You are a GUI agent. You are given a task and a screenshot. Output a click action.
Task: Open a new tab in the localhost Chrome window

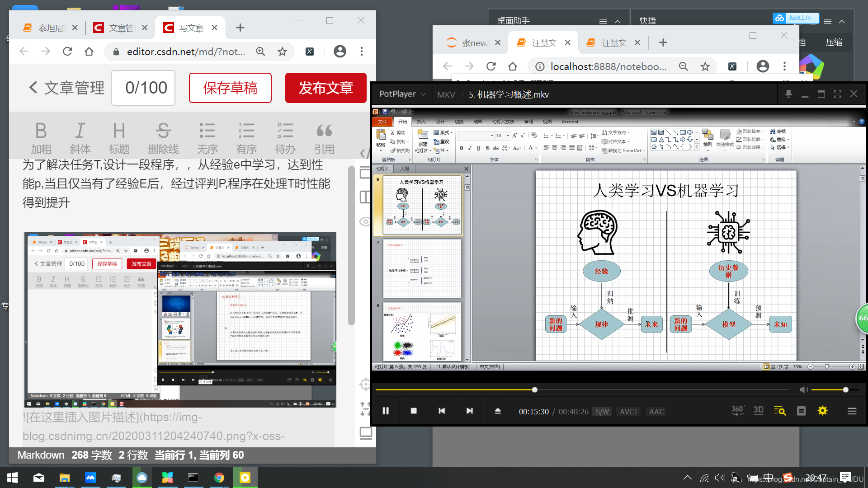pyautogui.click(x=663, y=42)
